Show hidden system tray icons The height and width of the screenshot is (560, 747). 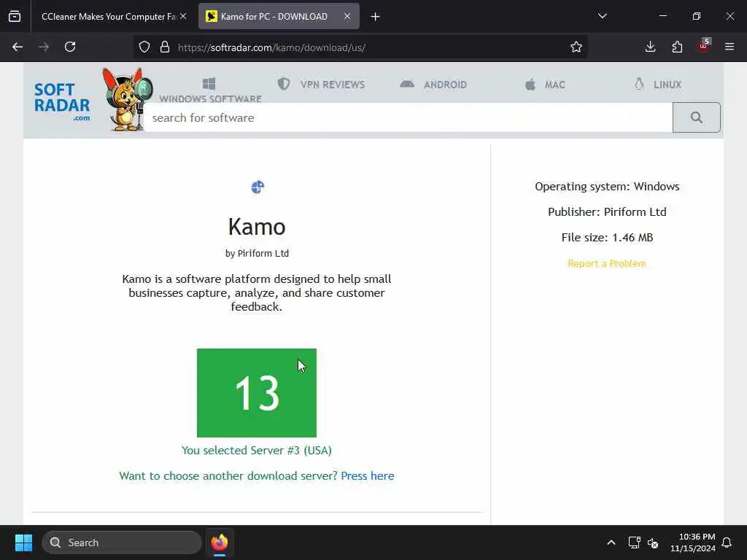(x=611, y=542)
